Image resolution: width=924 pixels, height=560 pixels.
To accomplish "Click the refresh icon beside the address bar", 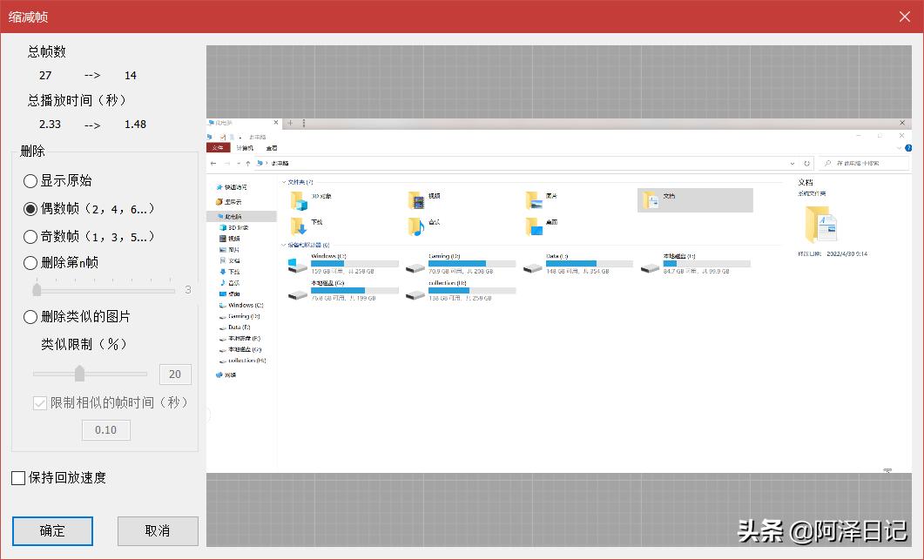I will [806, 163].
